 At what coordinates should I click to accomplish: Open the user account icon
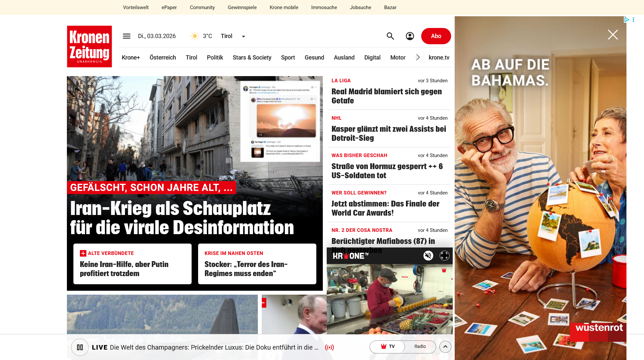tap(410, 36)
